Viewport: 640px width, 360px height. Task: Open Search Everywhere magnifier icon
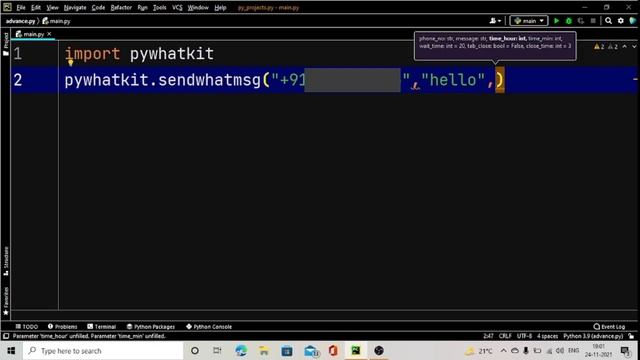(609, 21)
